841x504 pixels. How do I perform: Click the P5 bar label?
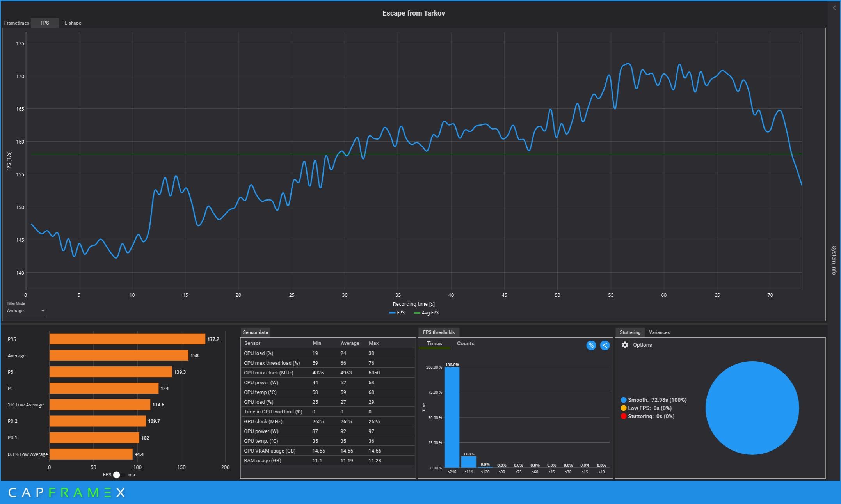tap(11, 372)
